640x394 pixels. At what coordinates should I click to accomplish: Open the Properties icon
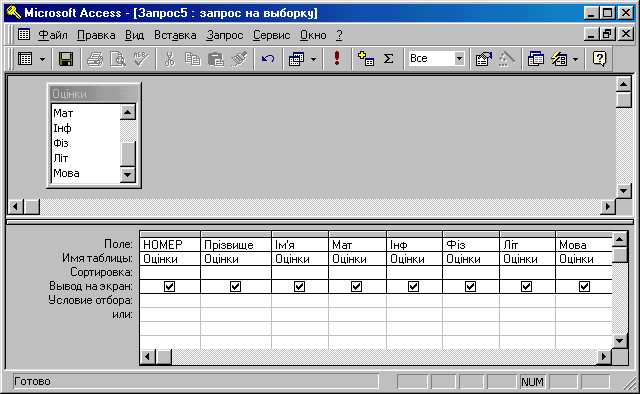pos(484,59)
